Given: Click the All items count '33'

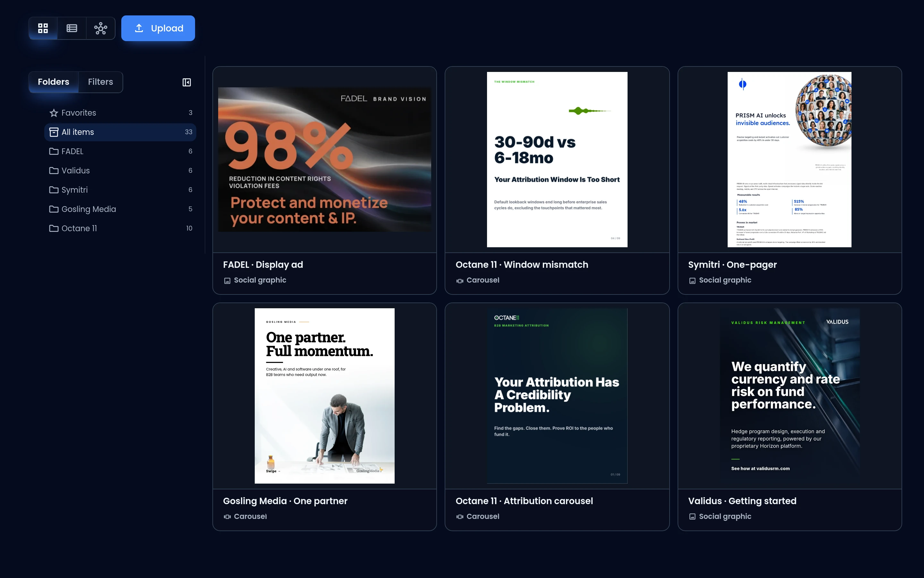Looking at the screenshot, I should 189,132.
